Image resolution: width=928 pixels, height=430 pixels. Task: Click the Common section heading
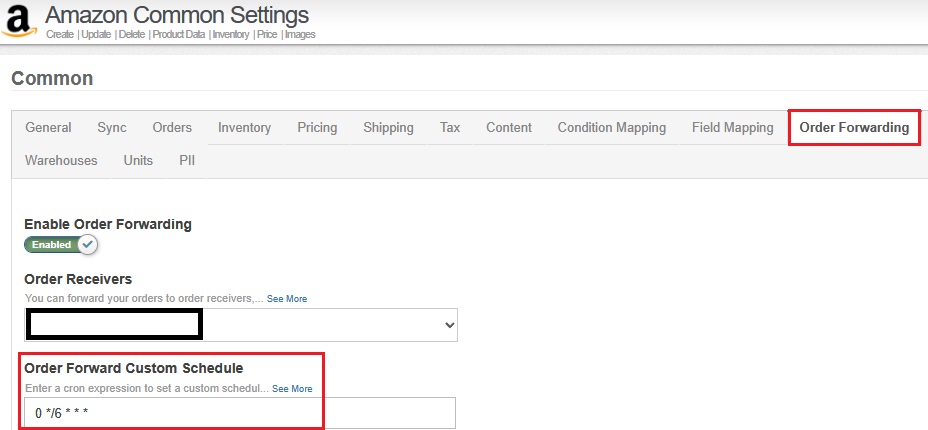(x=52, y=78)
